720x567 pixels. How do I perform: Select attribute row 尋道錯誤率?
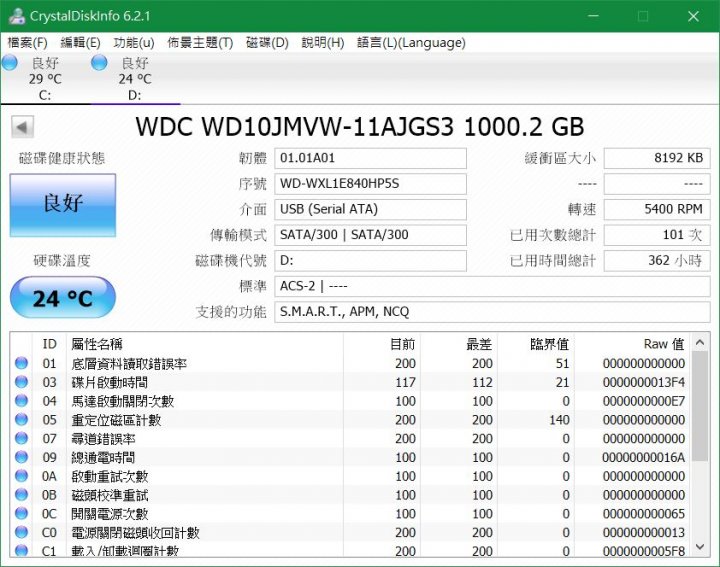(351, 439)
